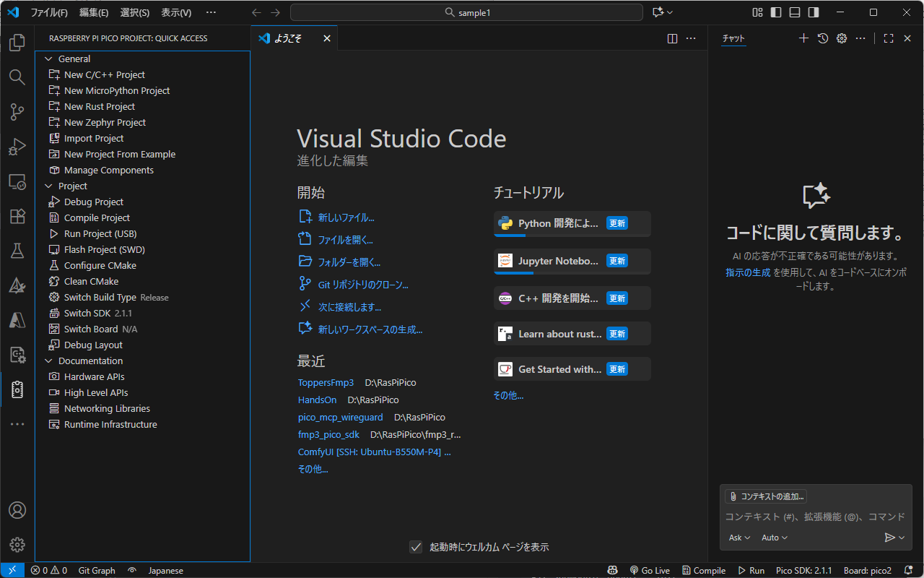Click the errors and warnings count in status bar

(49, 570)
